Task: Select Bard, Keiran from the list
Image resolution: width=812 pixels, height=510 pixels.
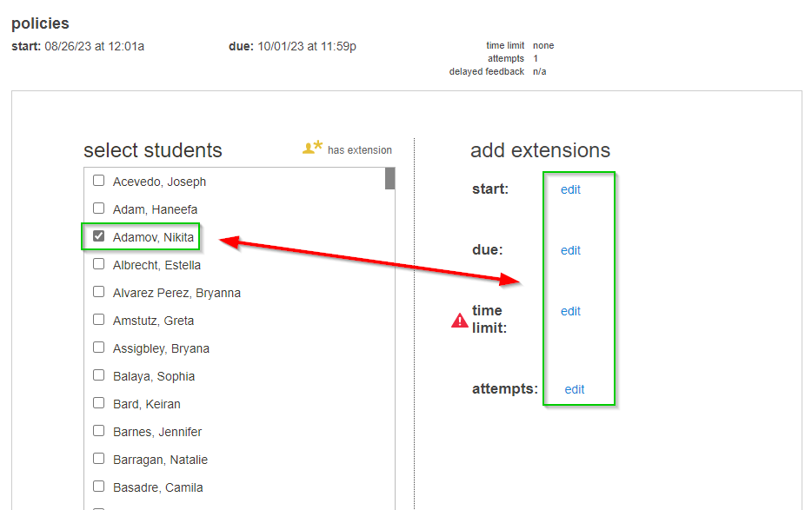Action: [98, 403]
